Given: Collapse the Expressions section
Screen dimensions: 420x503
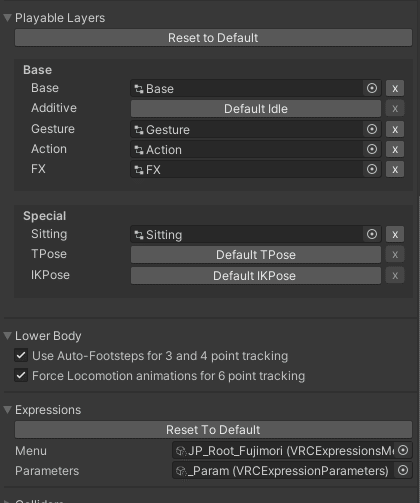Looking at the screenshot, I should pyautogui.click(x=8, y=410).
